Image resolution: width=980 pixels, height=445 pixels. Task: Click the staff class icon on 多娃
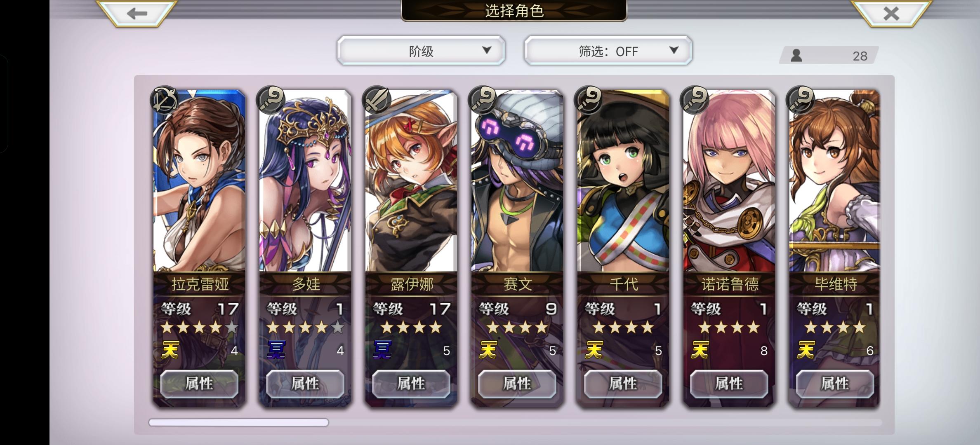coord(270,99)
